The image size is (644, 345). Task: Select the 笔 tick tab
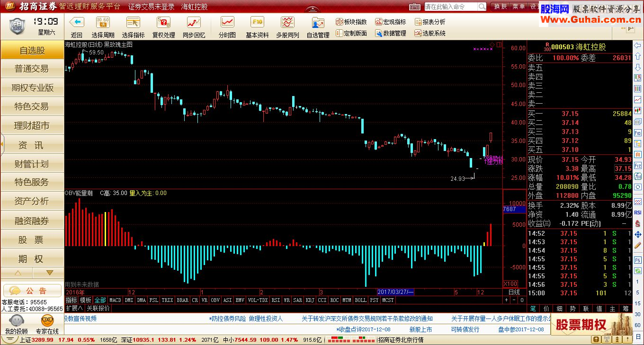coord(533,308)
